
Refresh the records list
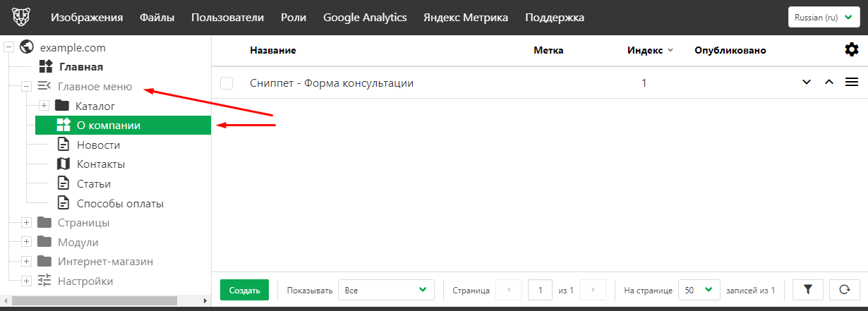(844, 289)
